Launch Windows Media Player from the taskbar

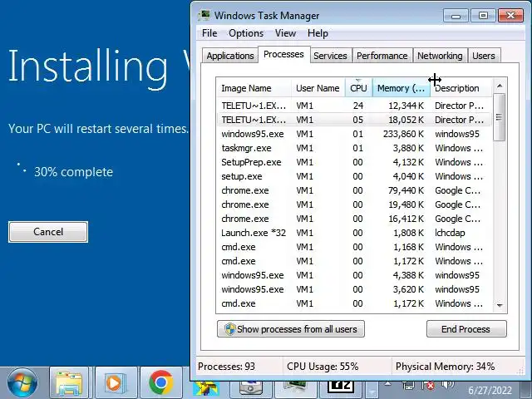(x=115, y=383)
